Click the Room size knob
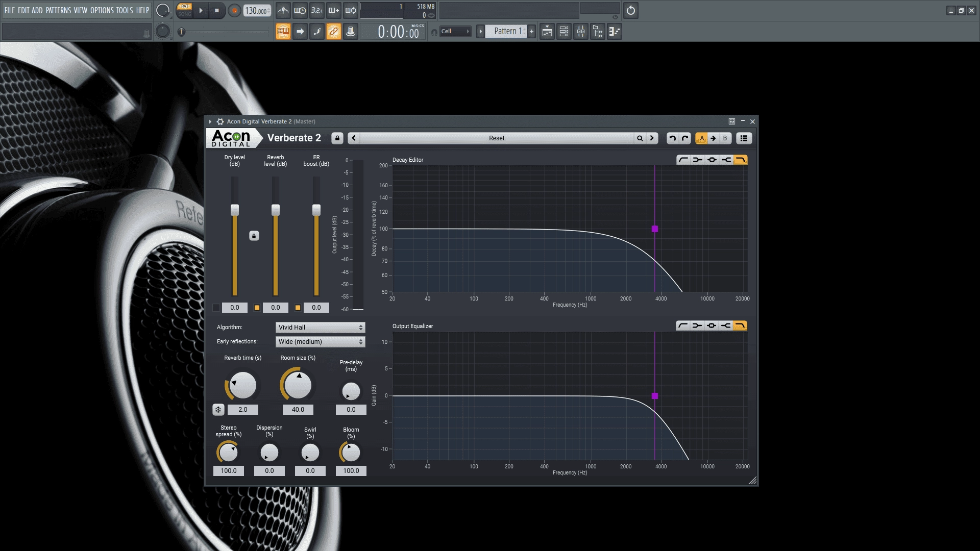This screenshot has width=980, height=551. point(298,385)
